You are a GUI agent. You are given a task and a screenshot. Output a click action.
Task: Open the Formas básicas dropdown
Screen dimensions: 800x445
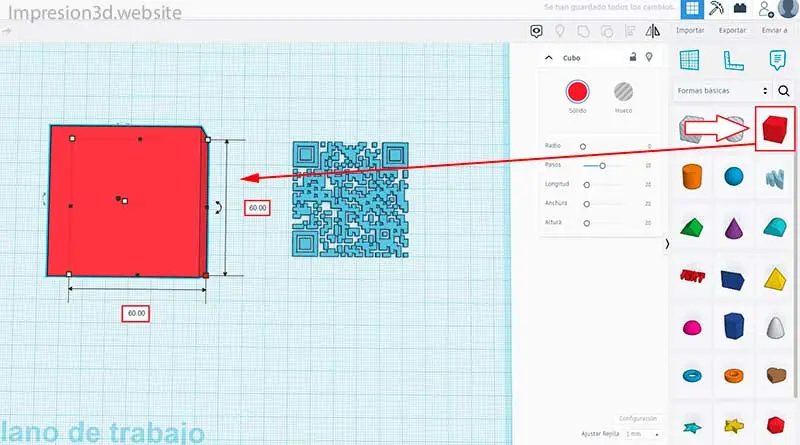click(722, 91)
